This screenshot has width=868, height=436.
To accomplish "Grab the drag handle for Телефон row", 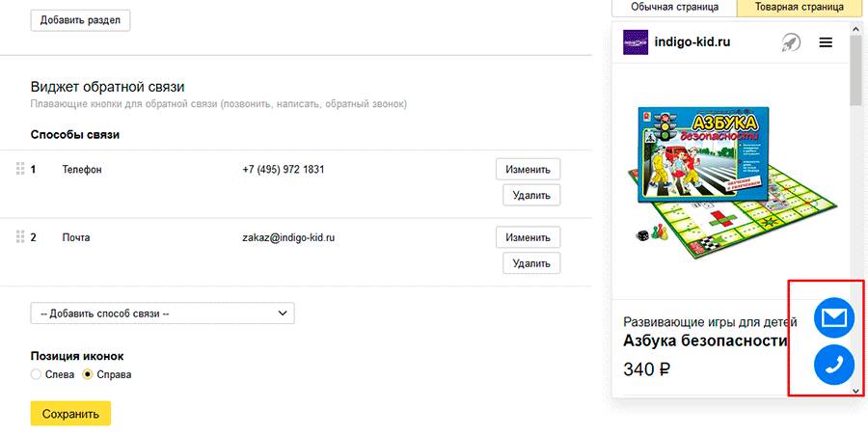I will pyautogui.click(x=19, y=170).
